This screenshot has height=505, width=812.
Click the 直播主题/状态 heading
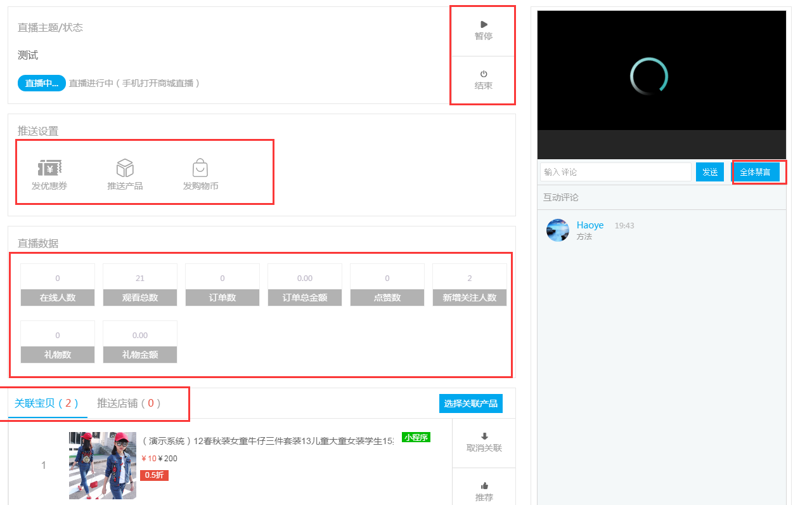[50, 28]
